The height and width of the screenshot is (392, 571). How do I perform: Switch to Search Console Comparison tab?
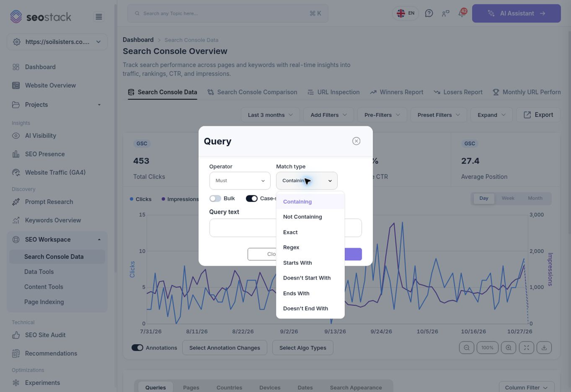tap(253, 92)
